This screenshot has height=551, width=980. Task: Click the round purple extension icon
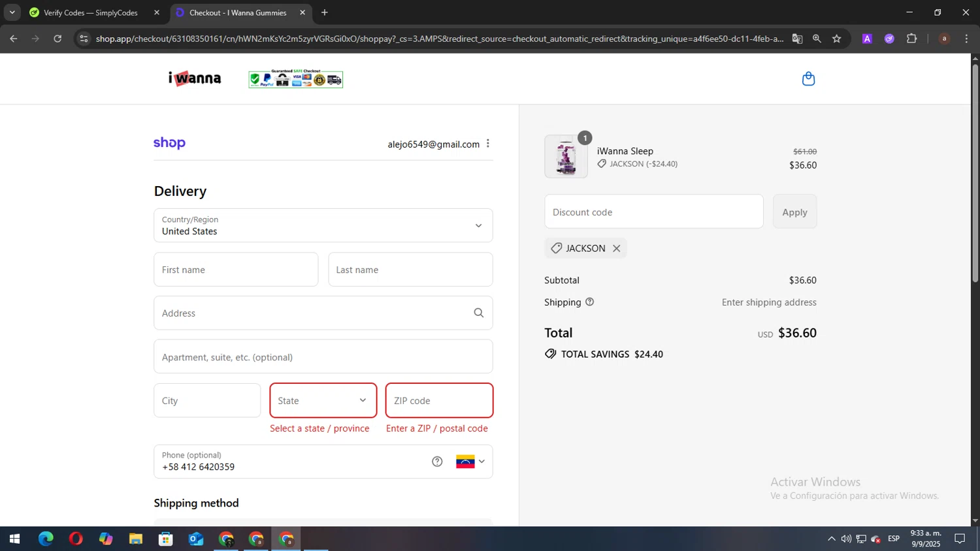pyautogui.click(x=889, y=39)
